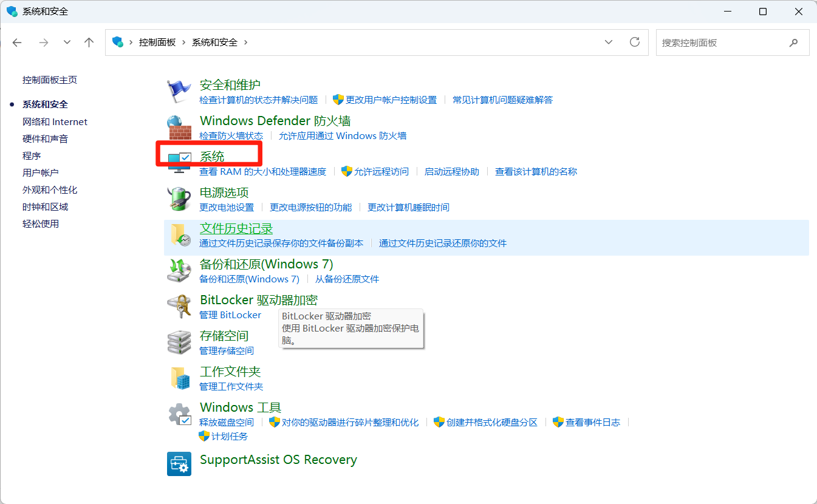Click 允许应用通过 Windows 防火墙 link

(343, 136)
